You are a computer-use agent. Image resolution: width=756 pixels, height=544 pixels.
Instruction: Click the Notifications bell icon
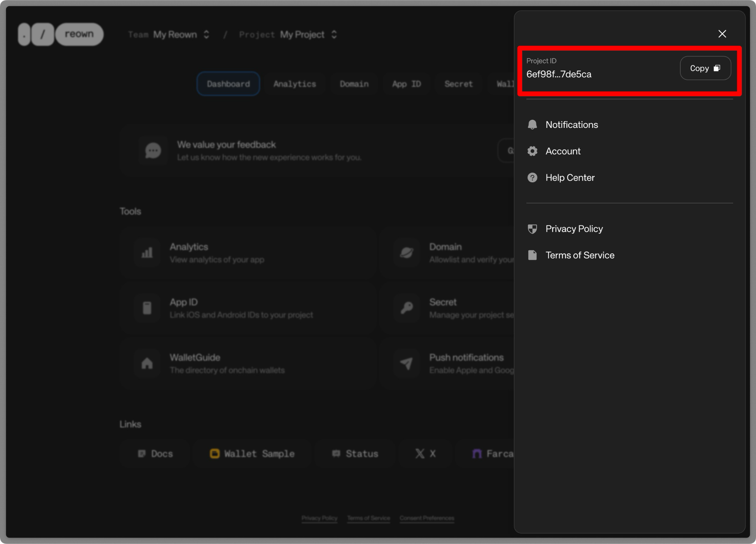532,124
